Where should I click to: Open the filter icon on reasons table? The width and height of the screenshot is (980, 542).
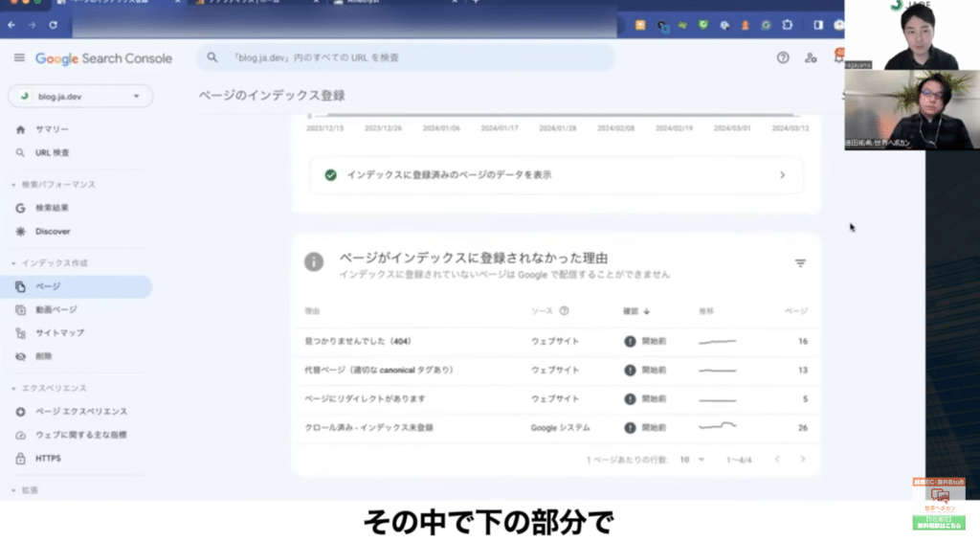click(800, 263)
